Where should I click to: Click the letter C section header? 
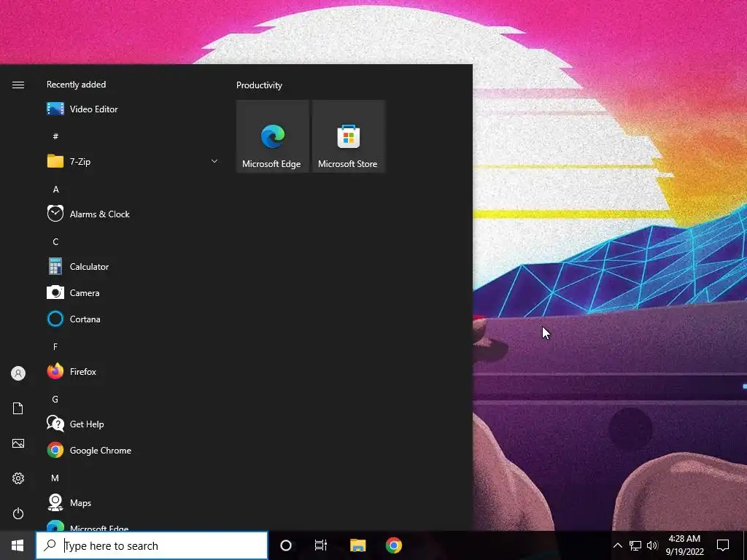coord(55,242)
